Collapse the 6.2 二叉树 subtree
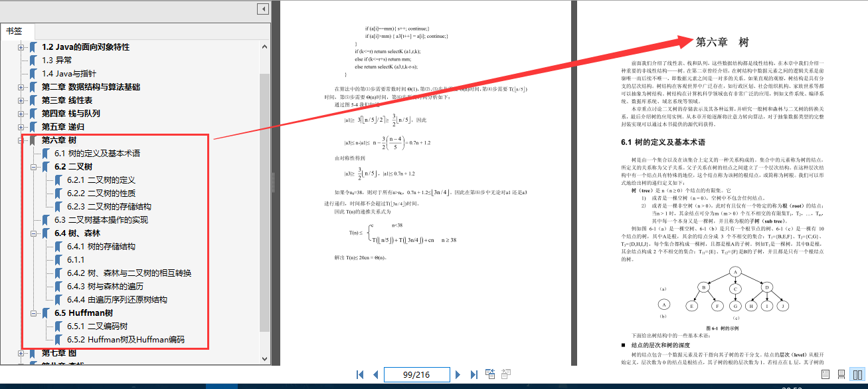Viewport: 868px width, 389px height. (34, 167)
